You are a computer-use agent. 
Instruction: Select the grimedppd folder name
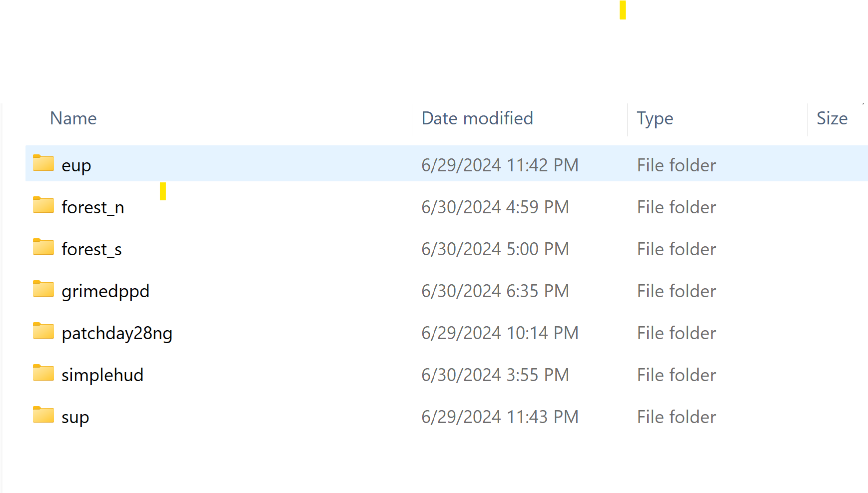tap(105, 291)
